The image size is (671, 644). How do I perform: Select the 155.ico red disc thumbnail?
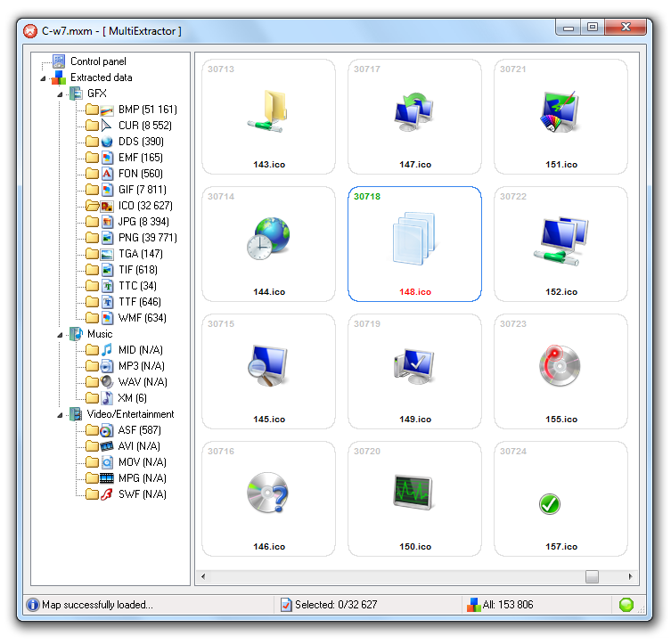[x=561, y=367]
